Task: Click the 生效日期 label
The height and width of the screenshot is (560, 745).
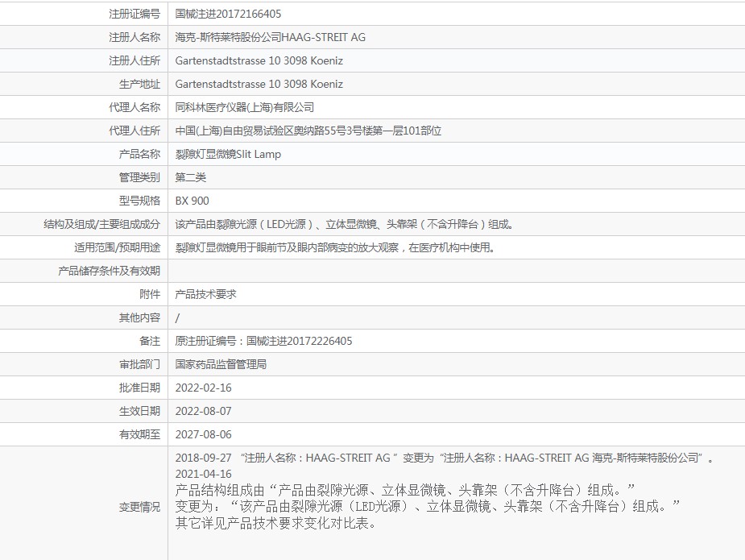Action: click(x=139, y=411)
